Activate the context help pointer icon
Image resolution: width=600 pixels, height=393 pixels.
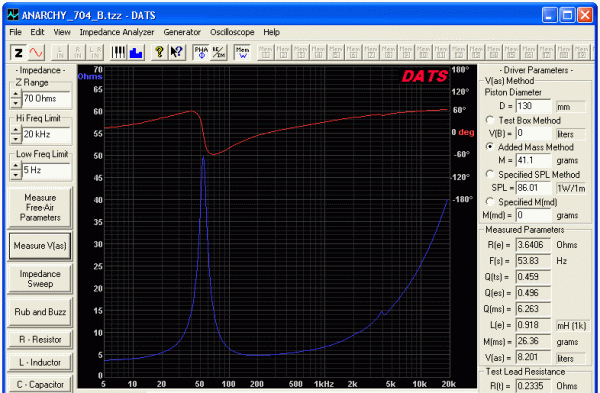click(176, 52)
